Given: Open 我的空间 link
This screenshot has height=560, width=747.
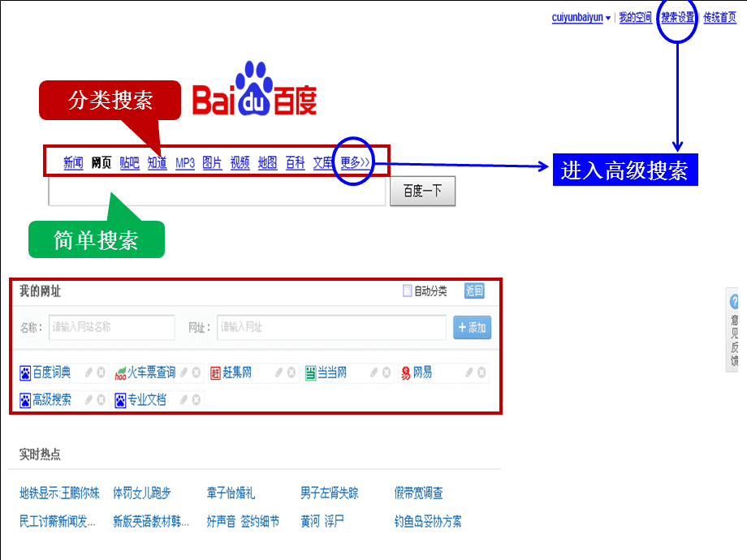Looking at the screenshot, I should [635, 18].
